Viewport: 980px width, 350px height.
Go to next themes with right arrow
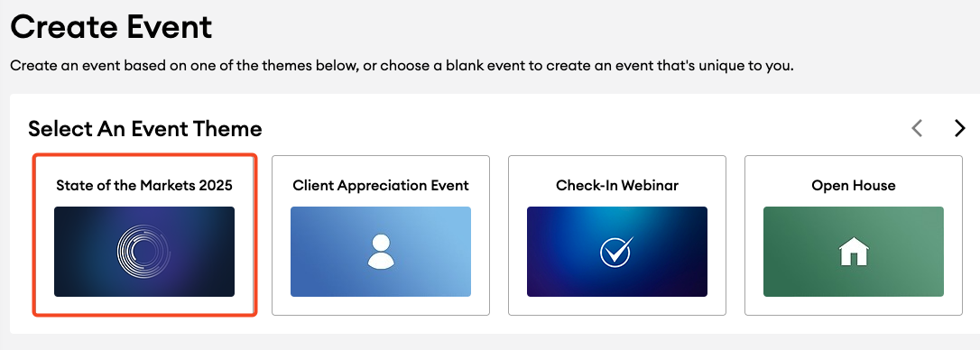tap(960, 128)
